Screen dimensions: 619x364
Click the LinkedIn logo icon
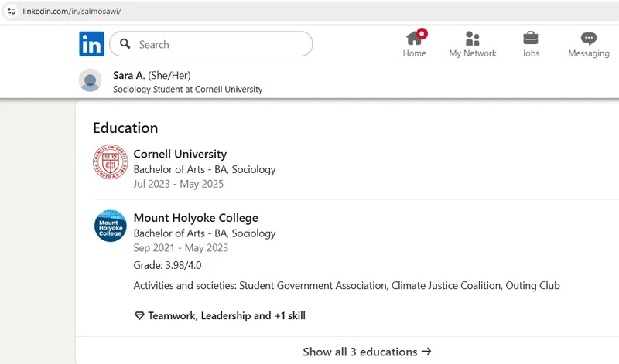(x=91, y=44)
